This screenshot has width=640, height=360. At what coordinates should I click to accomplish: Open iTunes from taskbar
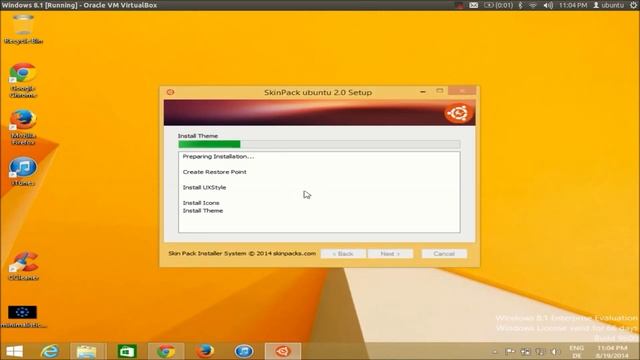click(x=244, y=351)
